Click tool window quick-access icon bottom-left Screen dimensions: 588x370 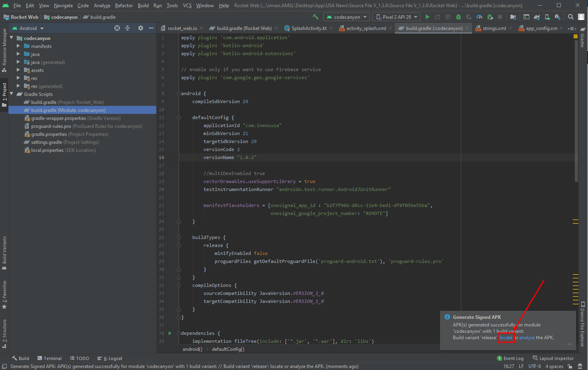[x=4, y=366]
